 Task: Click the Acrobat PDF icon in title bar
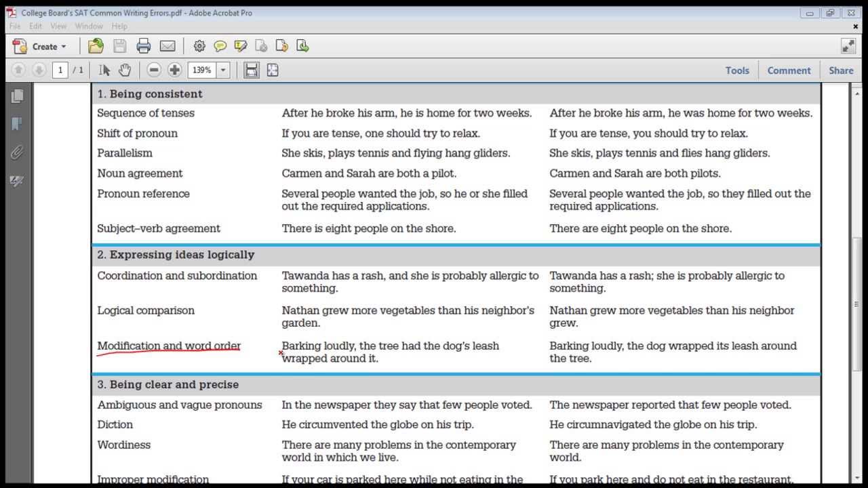click(12, 12)
